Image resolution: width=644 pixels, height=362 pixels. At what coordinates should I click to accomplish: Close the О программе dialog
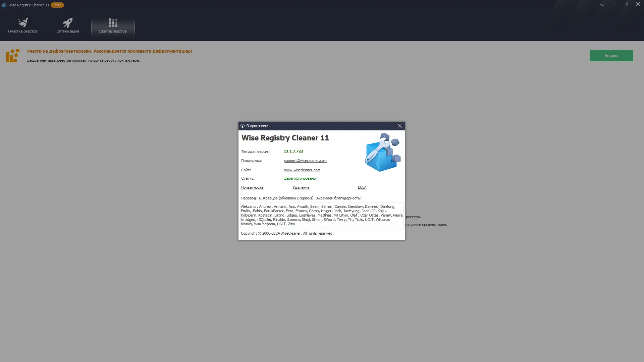tap(399, 126)
